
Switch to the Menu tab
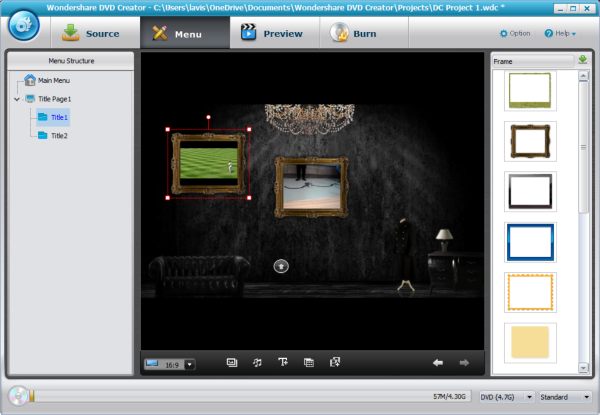[x=185, y=34]
